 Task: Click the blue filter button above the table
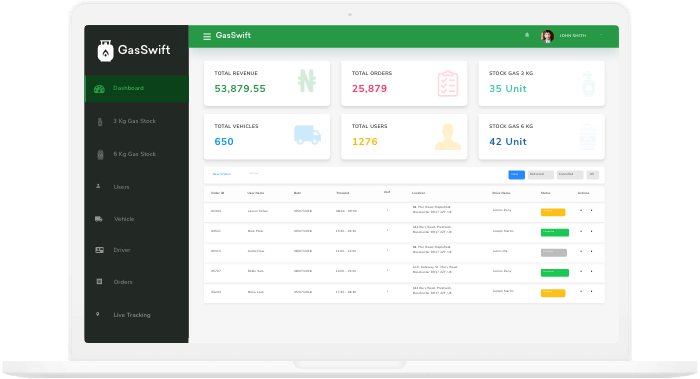517,175
